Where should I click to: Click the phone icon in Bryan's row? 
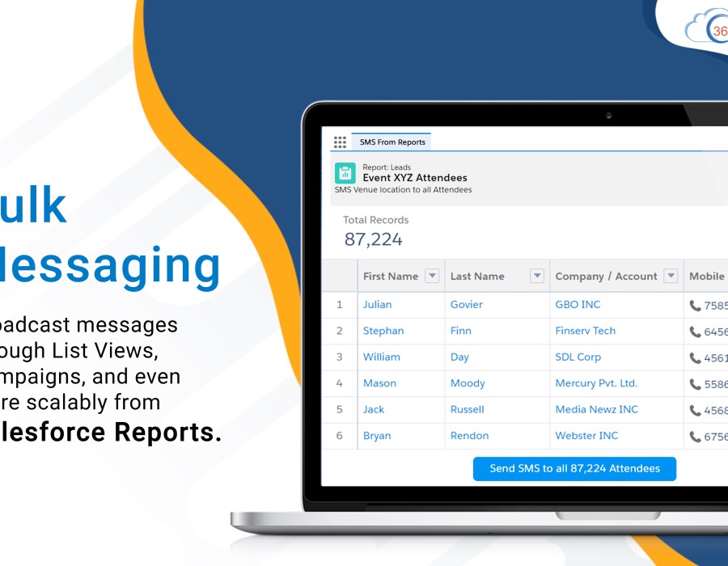tap(695, 437)
